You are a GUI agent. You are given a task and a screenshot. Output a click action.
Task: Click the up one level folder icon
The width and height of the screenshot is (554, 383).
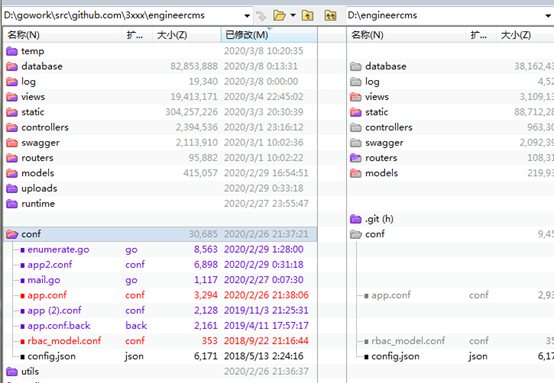coord(307,16)
